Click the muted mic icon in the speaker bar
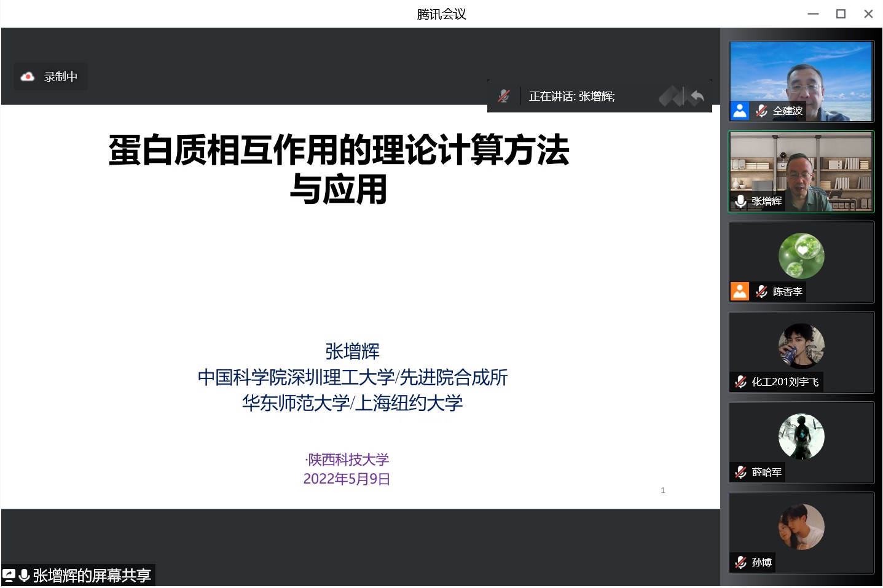This screenshot has width=883, height=588. tap(504, 96)
